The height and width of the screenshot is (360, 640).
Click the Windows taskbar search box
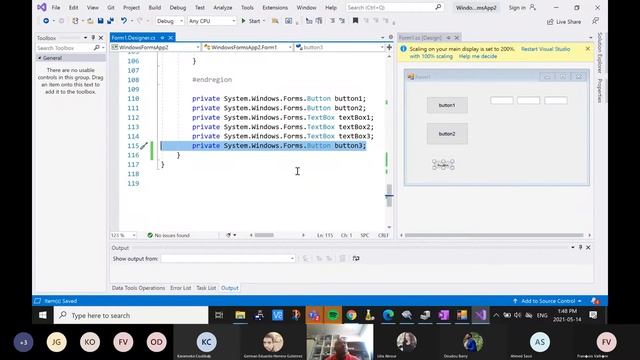(131, 315)
